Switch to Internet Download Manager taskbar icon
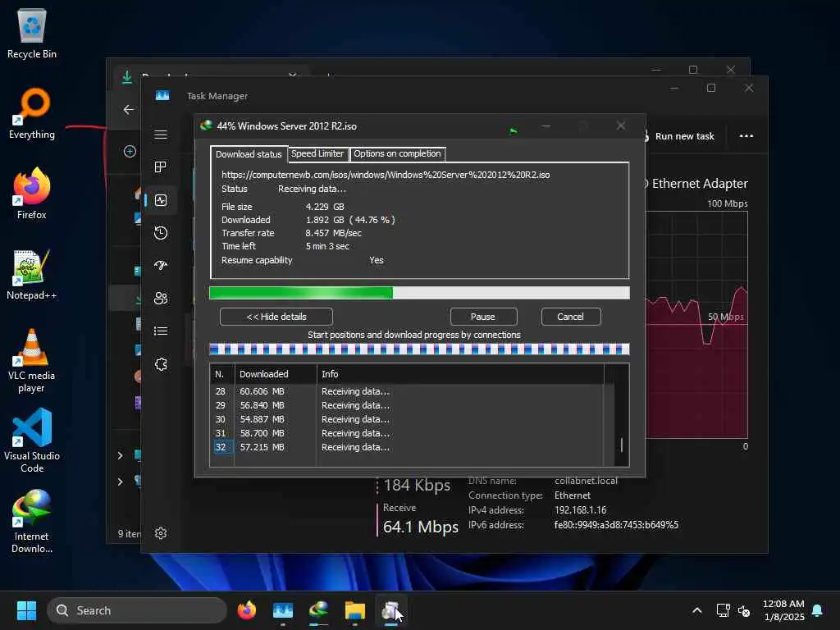The width and height of the screenshot is (840, 630). [319, 610]
